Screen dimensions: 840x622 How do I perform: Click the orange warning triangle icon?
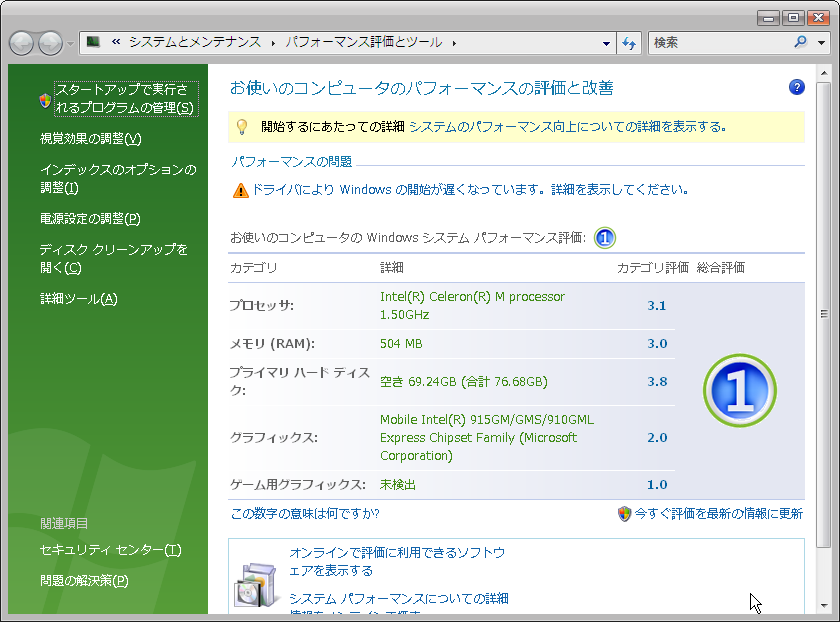[241, 190]
